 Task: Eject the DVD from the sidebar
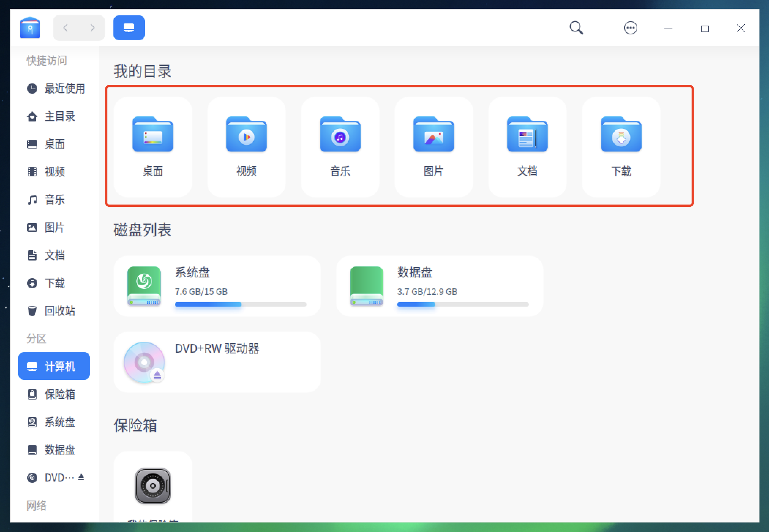pyautogui.click(x=81, y=477)
